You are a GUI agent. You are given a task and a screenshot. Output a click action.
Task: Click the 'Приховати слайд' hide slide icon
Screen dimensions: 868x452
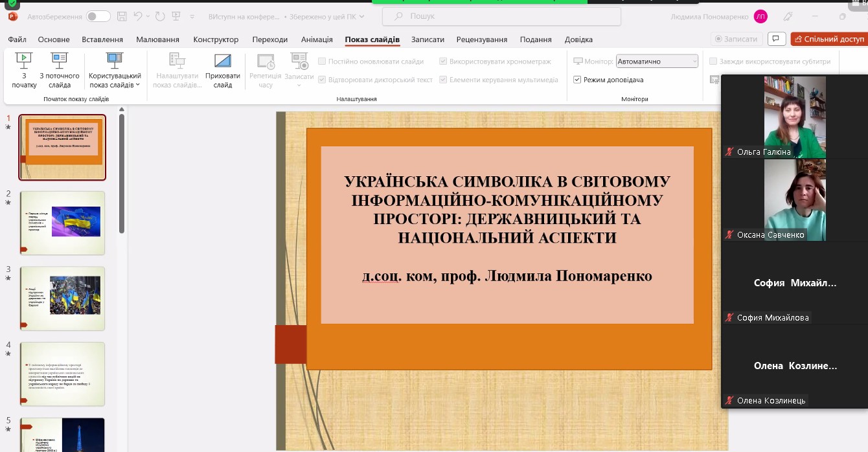(223, 62)
